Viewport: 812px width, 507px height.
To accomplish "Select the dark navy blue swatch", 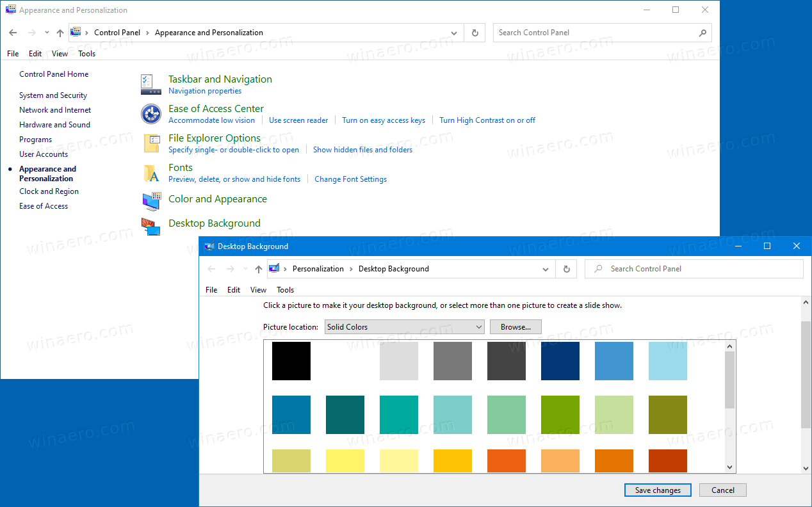I will coord(560,361).
